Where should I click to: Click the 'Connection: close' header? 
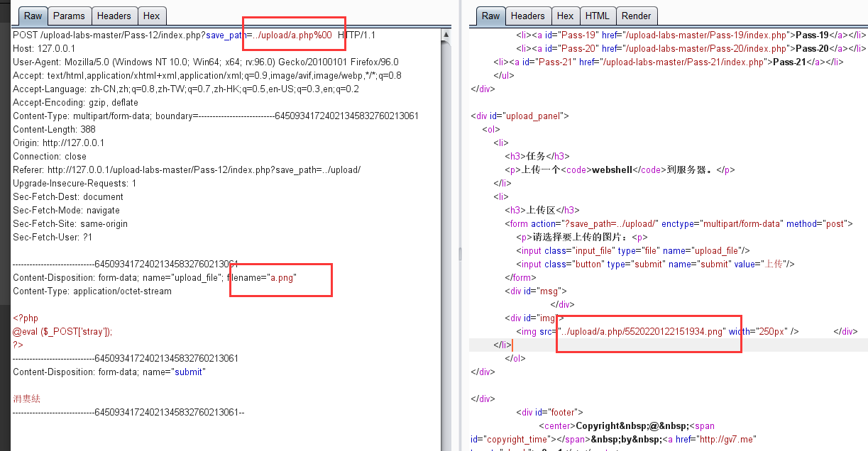click(x=50, y=156)
